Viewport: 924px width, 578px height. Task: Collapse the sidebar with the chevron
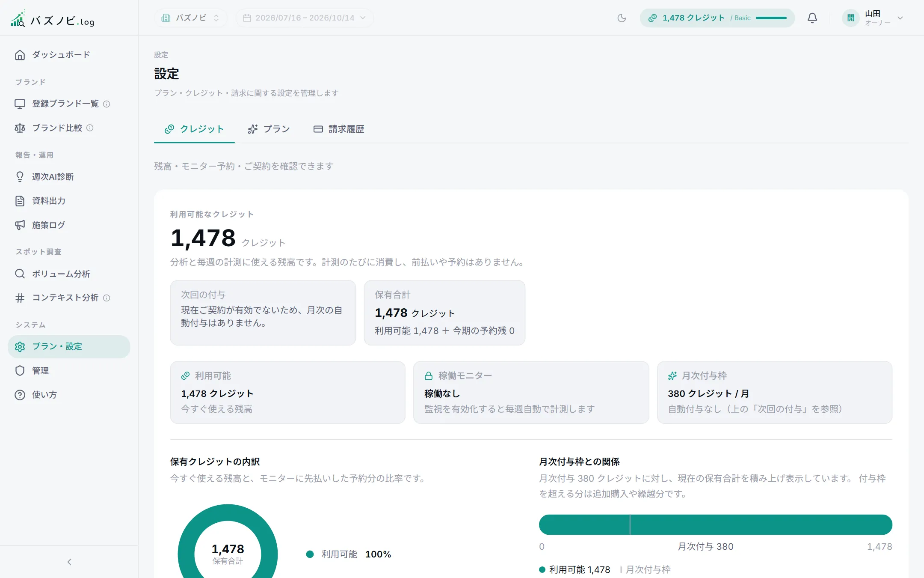tap(69, 562)
